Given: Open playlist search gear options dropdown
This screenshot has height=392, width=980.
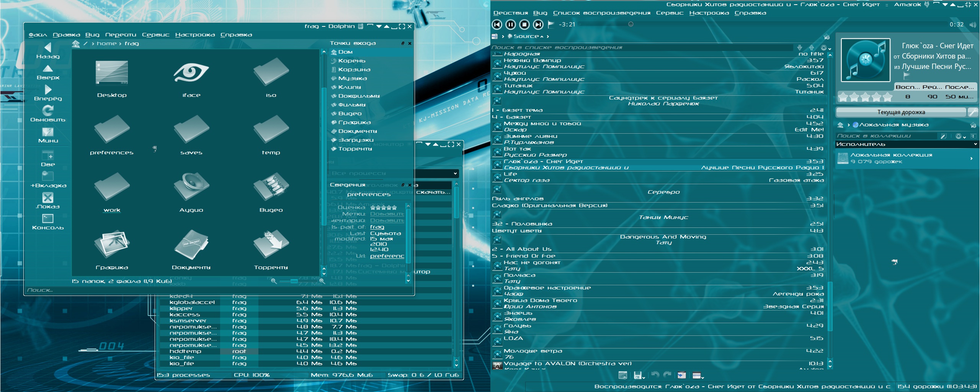Looking at the screenshot, I should click(x=826, y=48).
